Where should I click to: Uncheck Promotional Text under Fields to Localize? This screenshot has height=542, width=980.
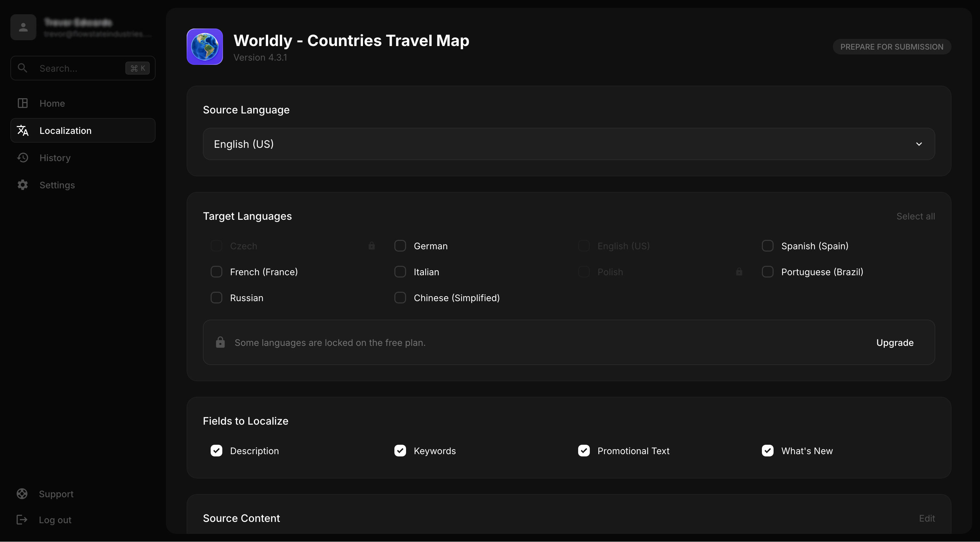point(584,451)
